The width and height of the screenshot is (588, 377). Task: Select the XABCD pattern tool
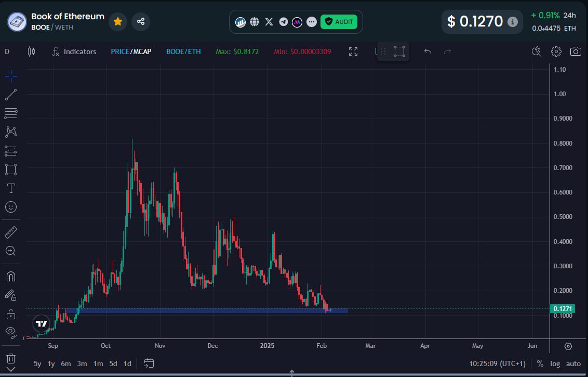(x=11, y=132)
